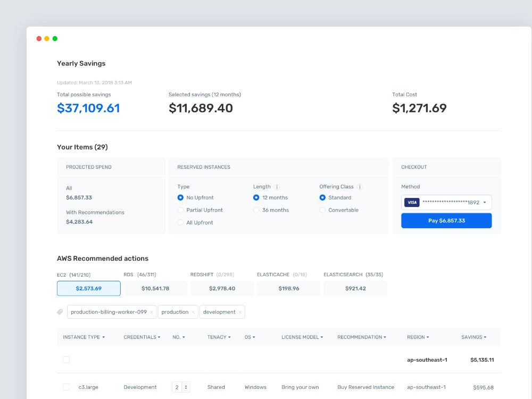This screenshot has height=399, width=532.
Task: Click the Shared tenancy cell
Action: 216,387
